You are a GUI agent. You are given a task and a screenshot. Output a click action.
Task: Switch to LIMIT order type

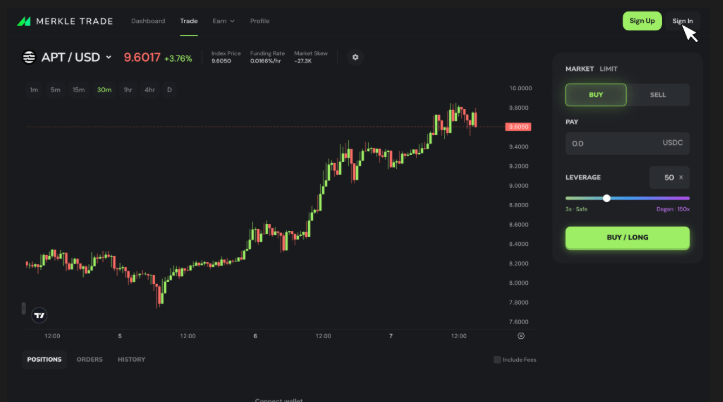click(x=609, y=69)
